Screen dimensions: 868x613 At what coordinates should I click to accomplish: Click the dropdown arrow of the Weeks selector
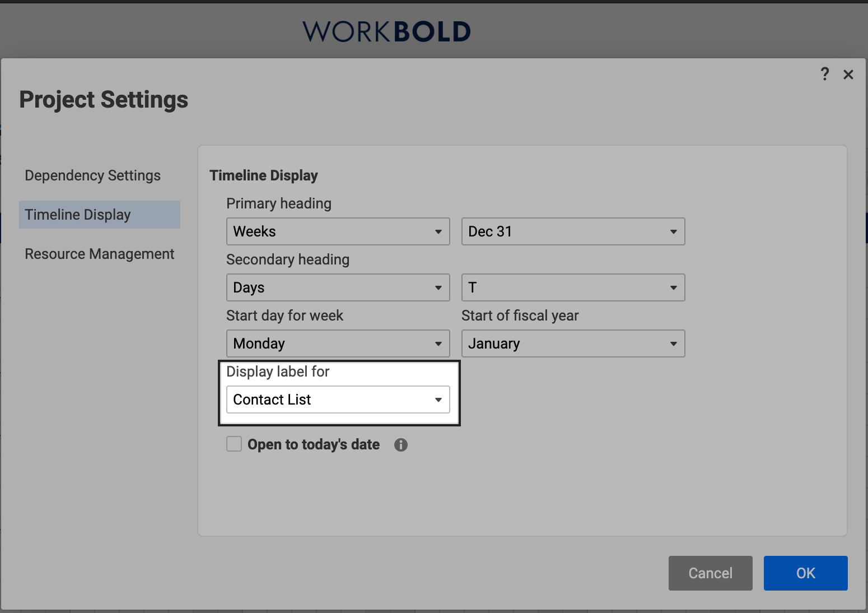pyautogui.click(x=438, y=231)
